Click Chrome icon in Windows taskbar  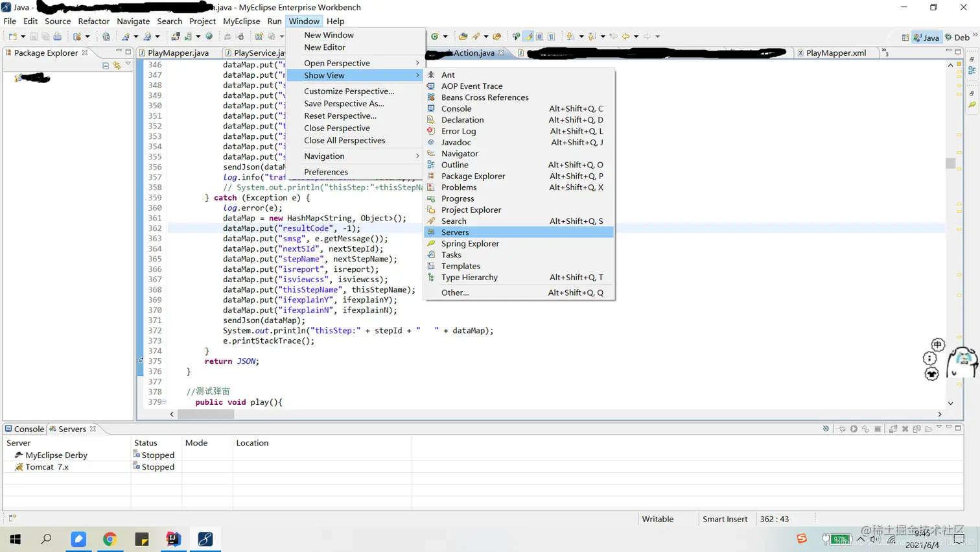coord(110,539)
